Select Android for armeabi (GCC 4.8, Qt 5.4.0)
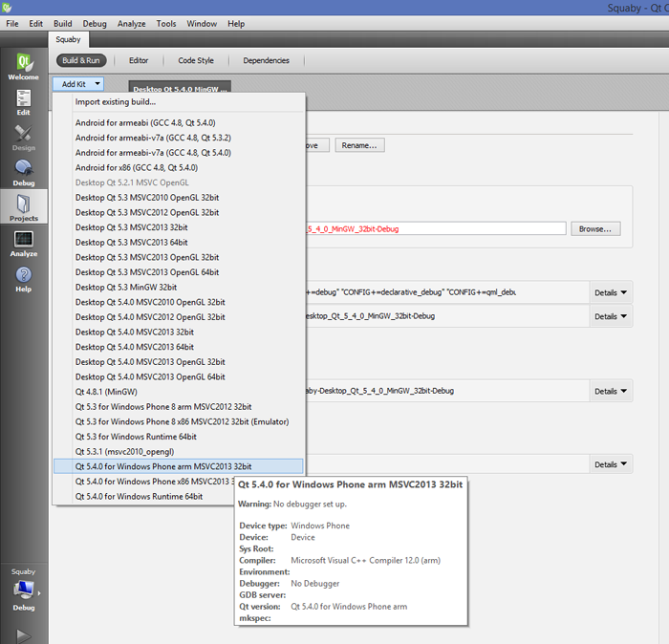This screenshot has height=644, width=669. pyautogui.click(x=180, y=123)
